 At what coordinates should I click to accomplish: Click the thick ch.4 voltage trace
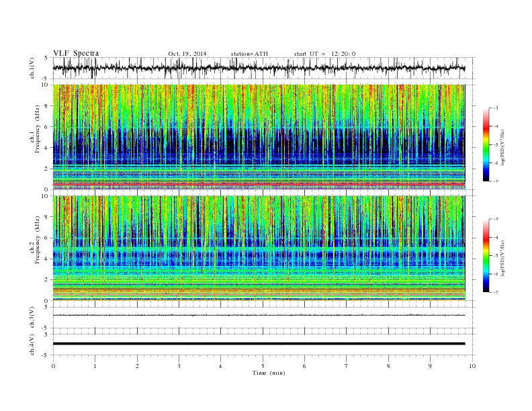(259, 344)
